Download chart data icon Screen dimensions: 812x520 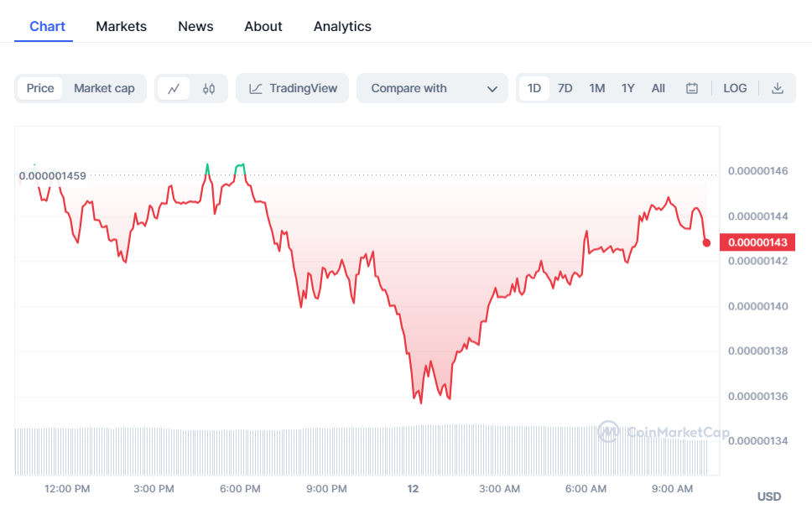(x=778, y=88)
